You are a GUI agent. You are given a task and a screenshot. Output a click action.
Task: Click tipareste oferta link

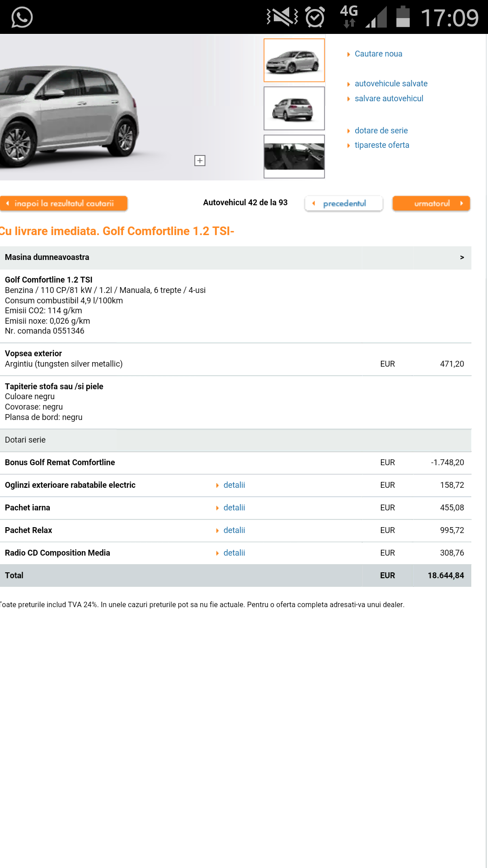tap(382, 145)
